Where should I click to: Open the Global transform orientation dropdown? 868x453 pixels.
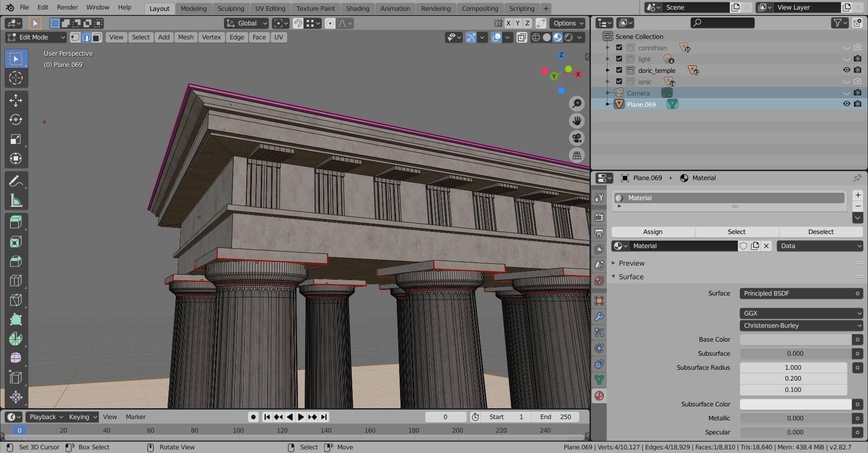[247, 23]
